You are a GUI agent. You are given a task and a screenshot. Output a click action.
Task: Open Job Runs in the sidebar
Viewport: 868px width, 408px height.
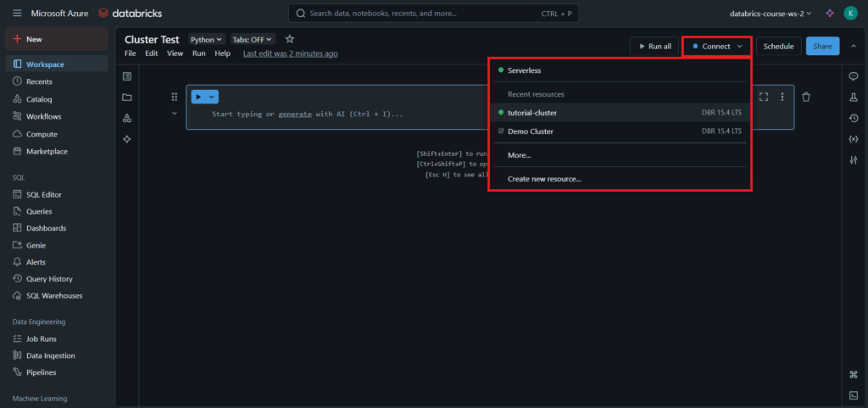57,338
